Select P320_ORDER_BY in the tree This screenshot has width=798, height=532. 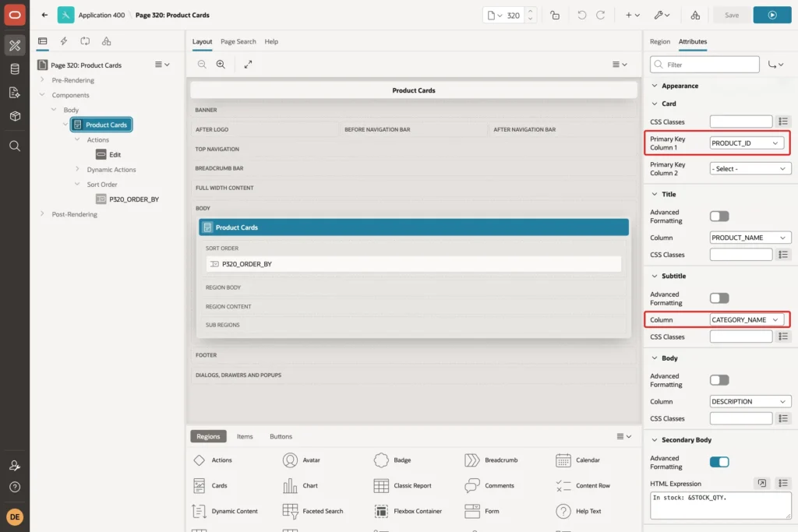pyautogui.click(x=134, y=199)
